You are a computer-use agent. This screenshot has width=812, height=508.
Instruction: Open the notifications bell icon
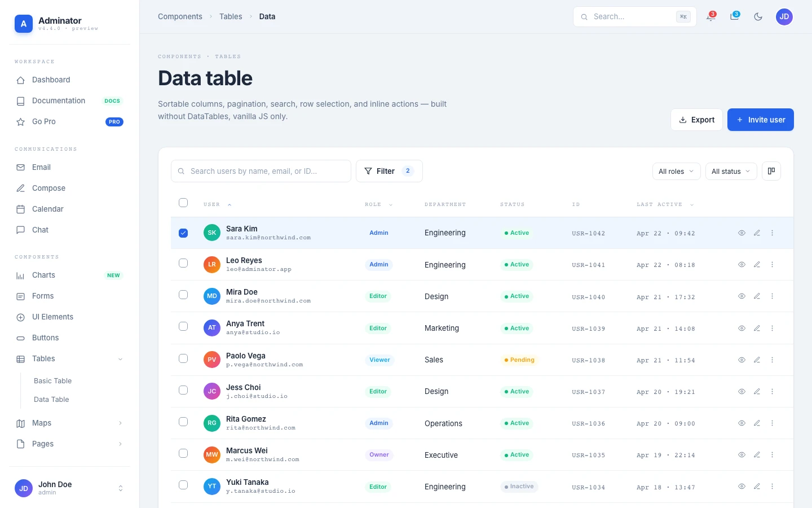click(711, 17)
